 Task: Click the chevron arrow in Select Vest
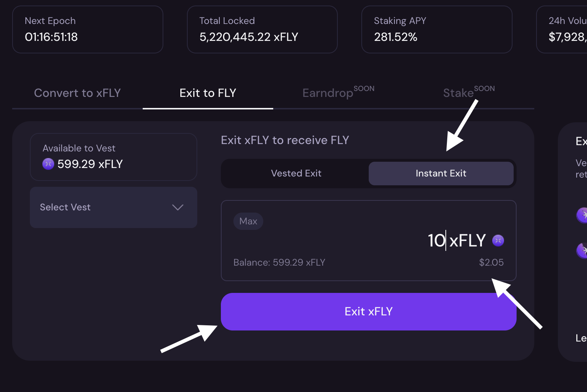click(x=178, y=207)
